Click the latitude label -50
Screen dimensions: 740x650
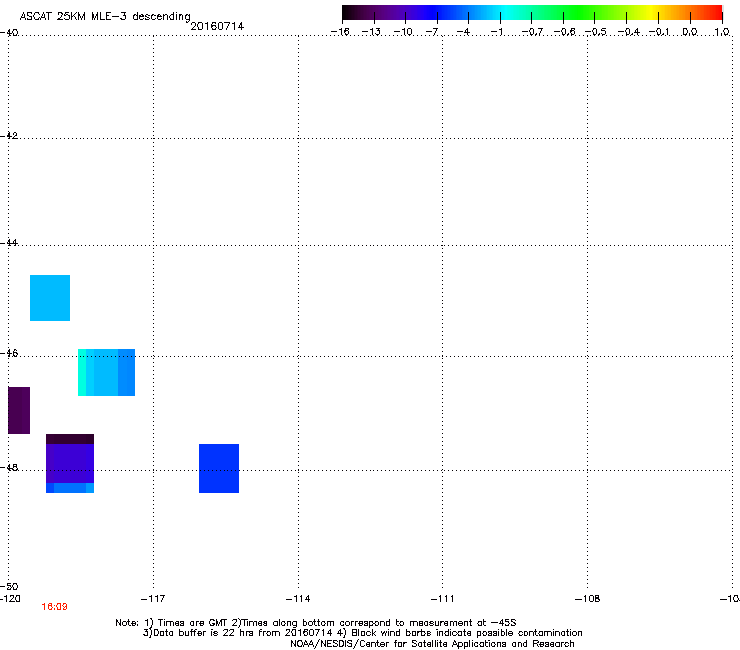tap(9, 587)
